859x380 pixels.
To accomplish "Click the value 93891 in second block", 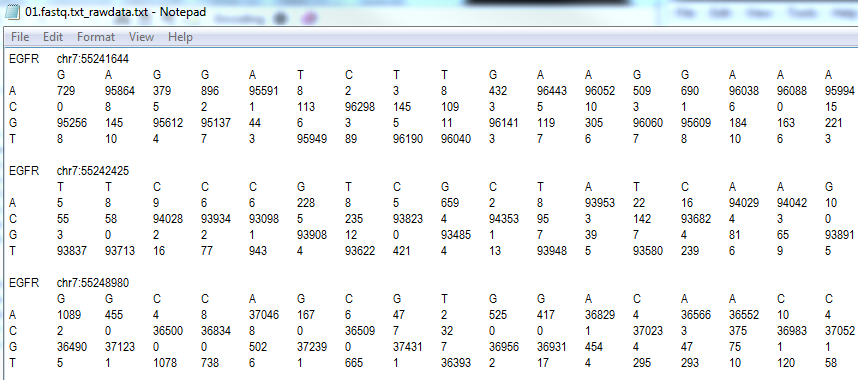I will (x=839, y=235).
